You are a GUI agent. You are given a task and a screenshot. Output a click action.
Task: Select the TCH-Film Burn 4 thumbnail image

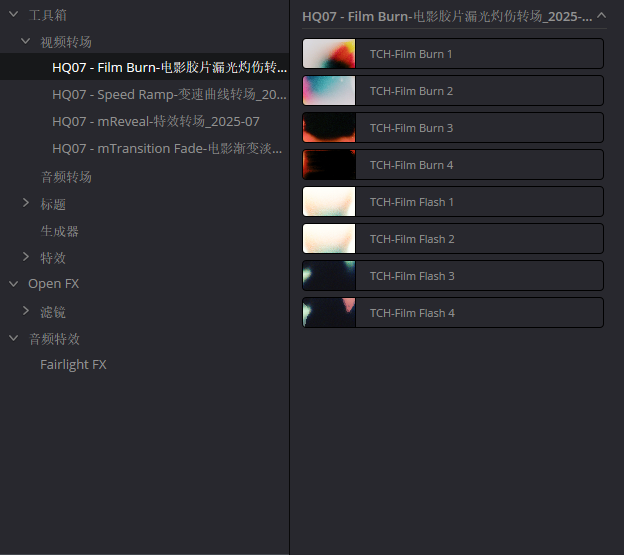click(x=329, y=165)
